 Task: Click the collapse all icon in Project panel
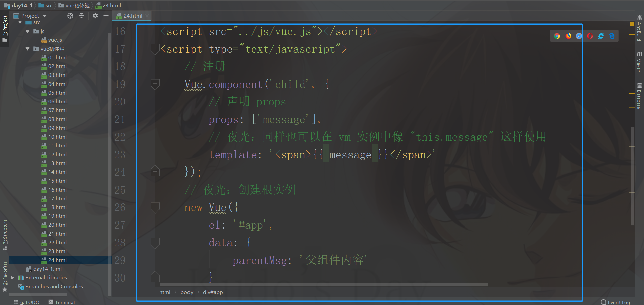[x=82, y=16]
